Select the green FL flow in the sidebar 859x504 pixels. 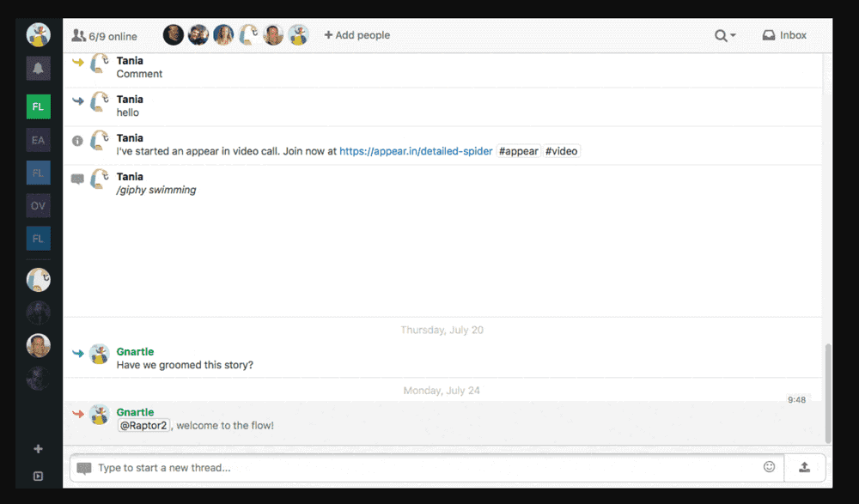coord(38,106)
